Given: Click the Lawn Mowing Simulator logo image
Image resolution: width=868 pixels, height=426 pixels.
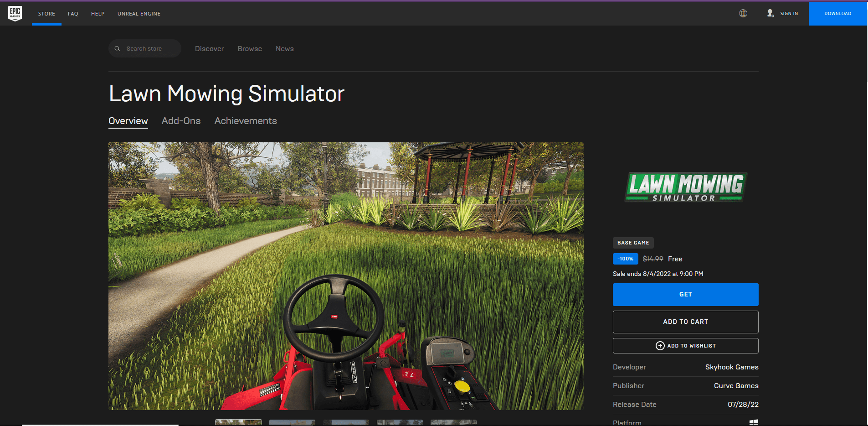Looking at the screenshot, I should point(686,187).
